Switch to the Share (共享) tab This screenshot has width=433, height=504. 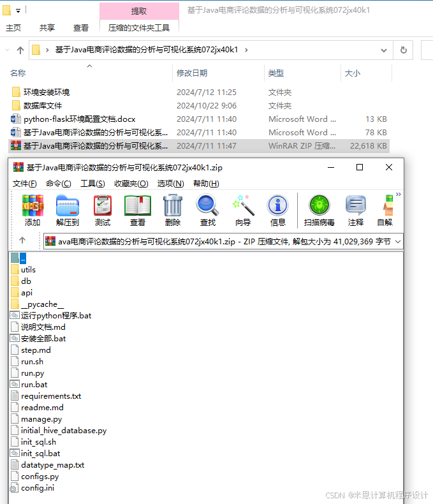click(47, 28)
